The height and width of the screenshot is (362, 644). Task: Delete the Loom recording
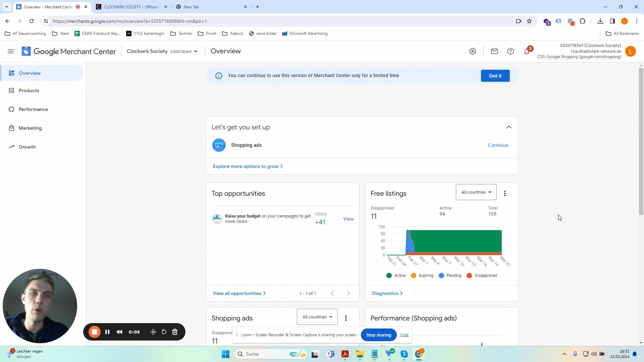click(175, 332)
